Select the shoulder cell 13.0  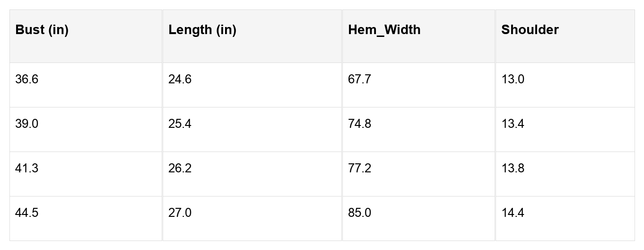coord(565,85)
